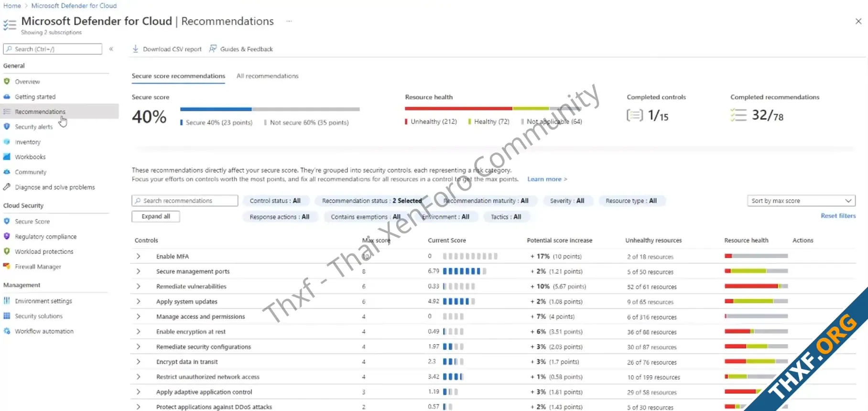Open the Sort by max score dropdown
This screenshot has width=868, height=411.
click(x=801, y=201)
